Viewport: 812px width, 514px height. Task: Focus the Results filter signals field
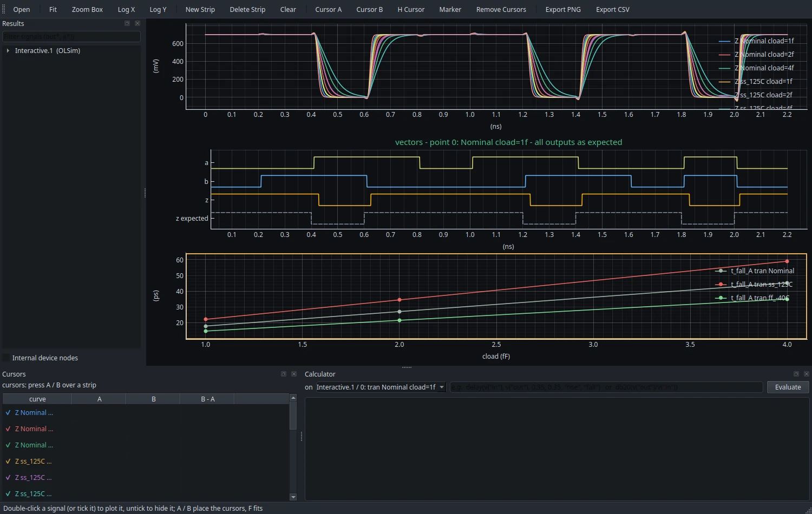(71, 36)
